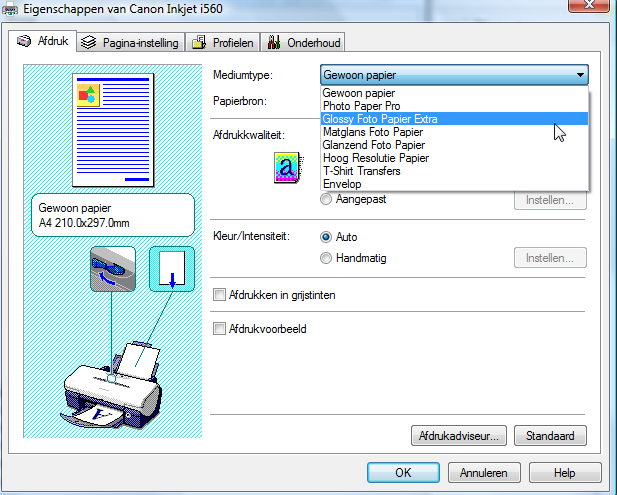Choose Glossy Foto Papier Extra option
This screenshot has width=617, height=495.
point(380,119)
